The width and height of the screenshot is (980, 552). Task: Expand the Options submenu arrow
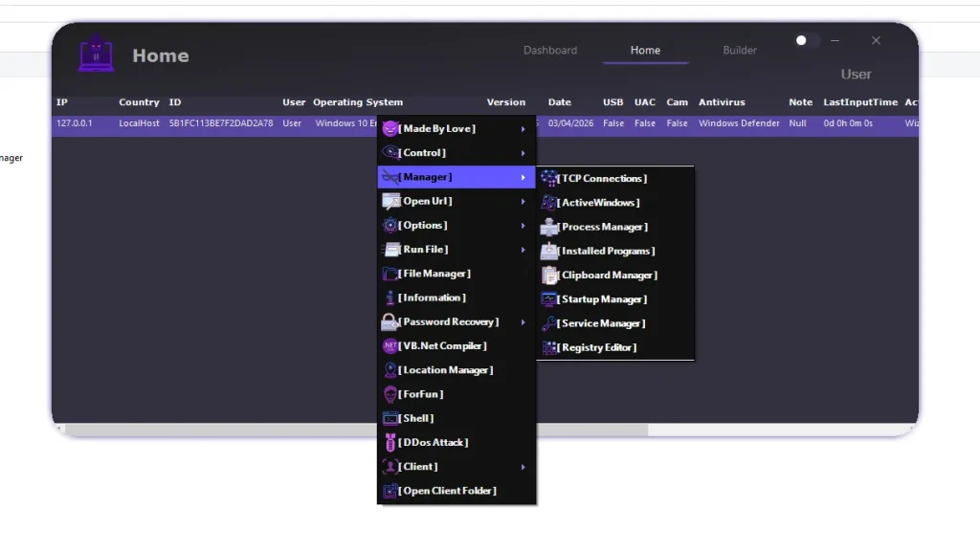click(523, 225)
